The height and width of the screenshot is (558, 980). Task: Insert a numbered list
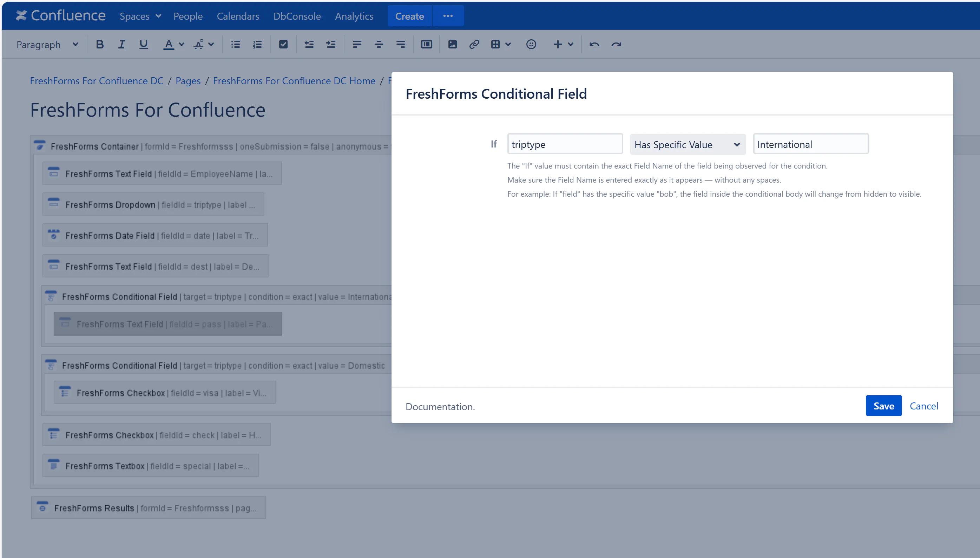(257, 45)
